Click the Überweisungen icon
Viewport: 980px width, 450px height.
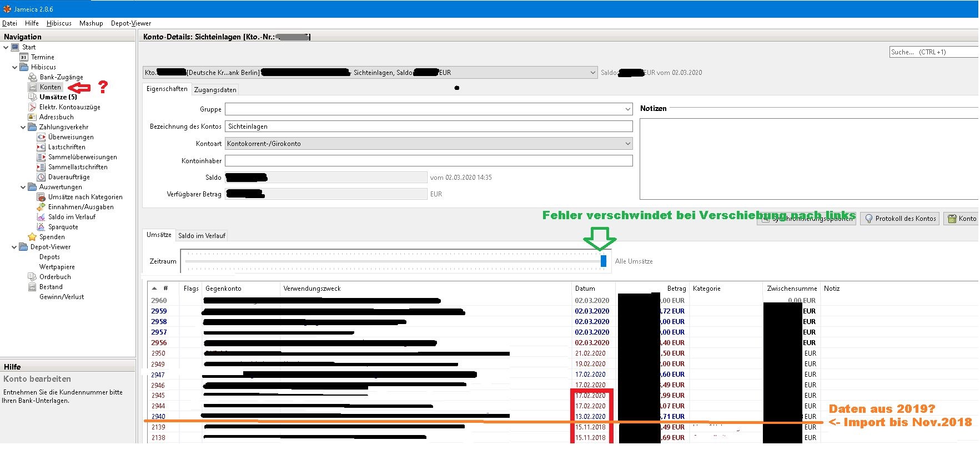click(x=41, y=137)
